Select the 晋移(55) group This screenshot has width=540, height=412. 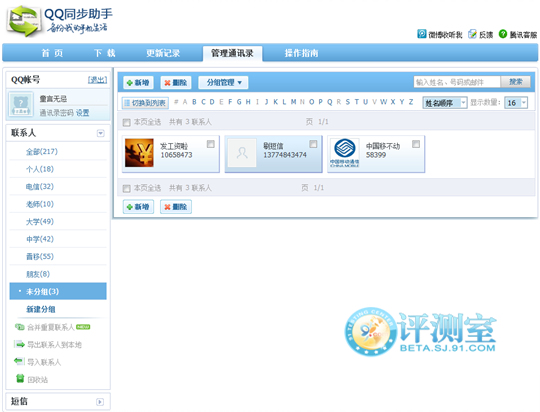[40, 257]
